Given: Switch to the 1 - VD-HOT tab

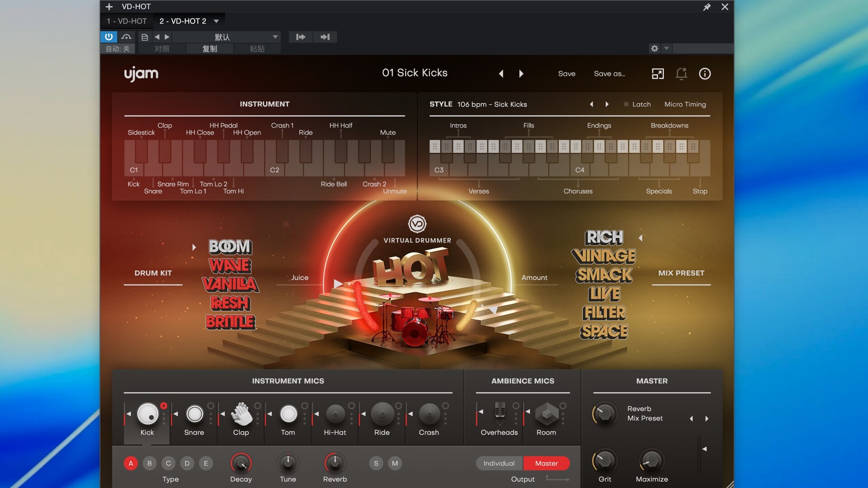Looking at the screenshot, I should point(127,21).
